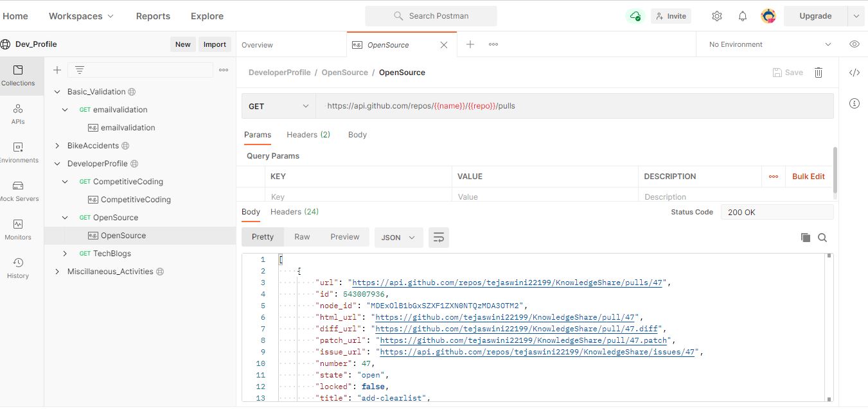Delete the example with trash icon
This screenshot has height=409, width=868.
[x=819, y=73]
